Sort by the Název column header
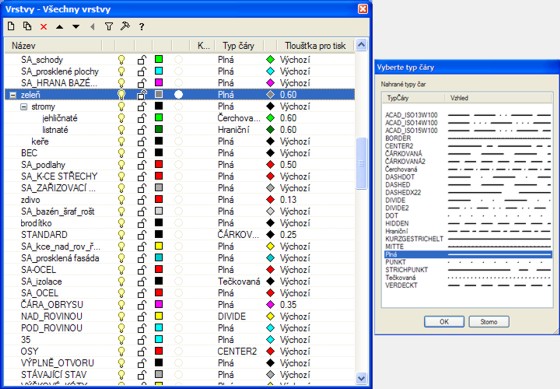This screenshot has width=560, height=389. (x=54, y=46)
